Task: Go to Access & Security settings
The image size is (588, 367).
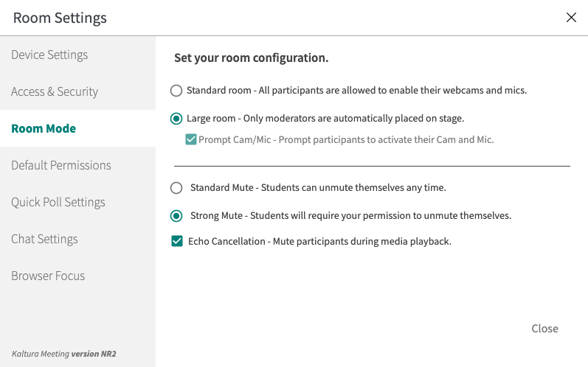Action: (x=55, y=92)
